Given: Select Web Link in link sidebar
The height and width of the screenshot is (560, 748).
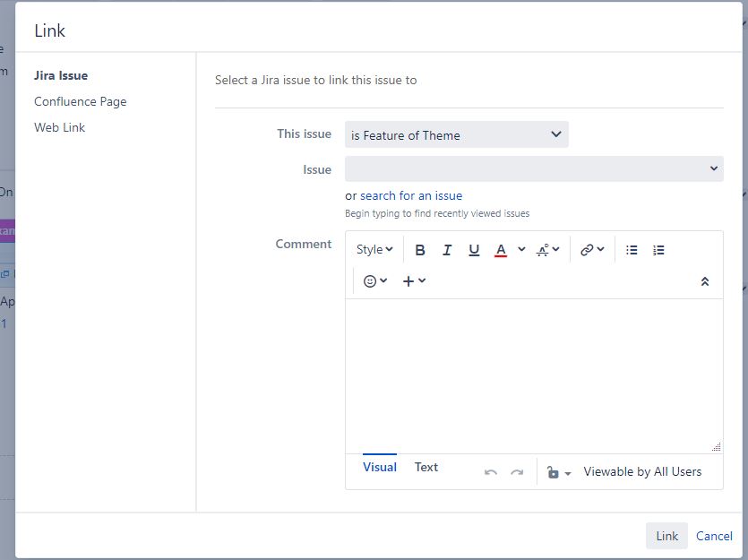Looking at the screenshot, I should tap(60, 127).
